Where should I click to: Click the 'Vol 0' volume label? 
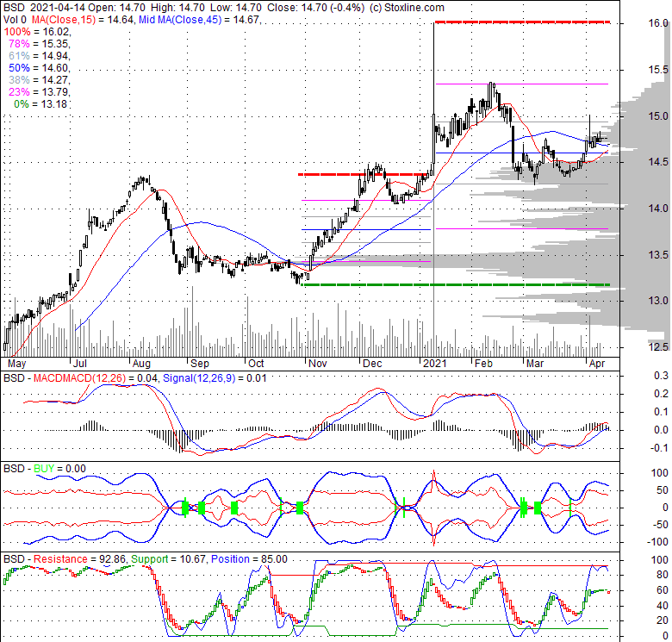point(15,20)
